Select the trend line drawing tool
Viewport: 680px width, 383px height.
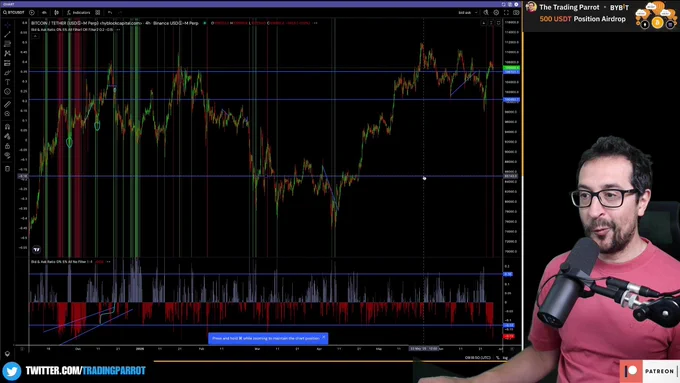click(x=7, y=34)
